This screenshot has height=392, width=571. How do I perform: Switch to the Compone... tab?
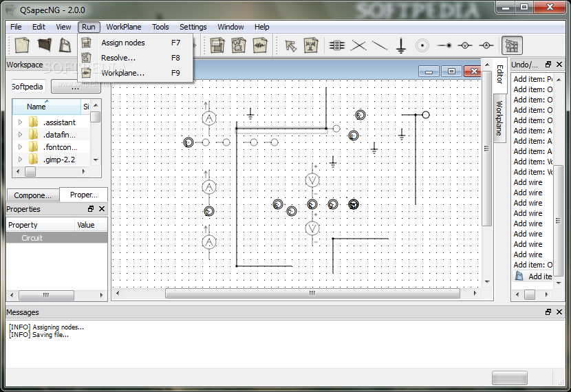point(32,195)
